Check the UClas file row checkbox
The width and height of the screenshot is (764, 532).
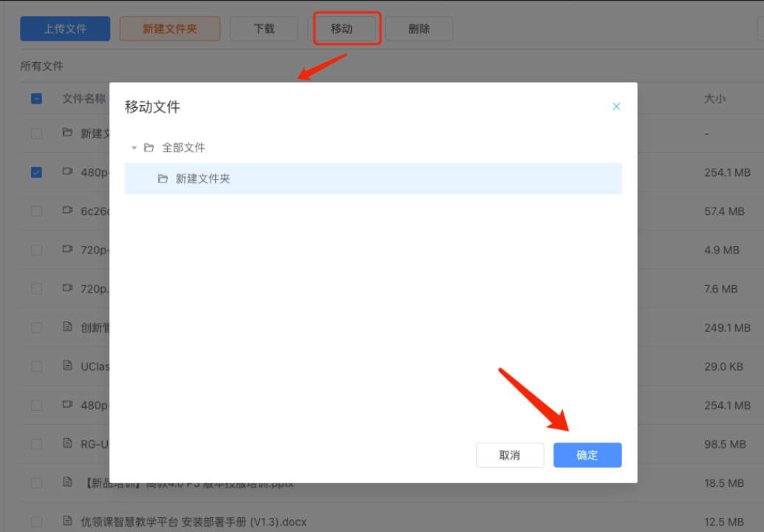click(x=36, y=366)
